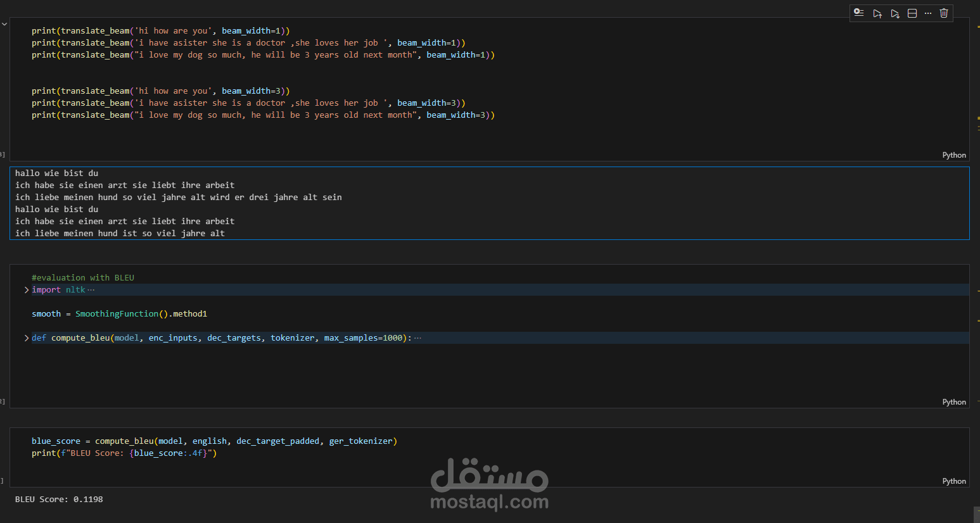Click the sister doctor line with beam_width=3

click(248, 103)
